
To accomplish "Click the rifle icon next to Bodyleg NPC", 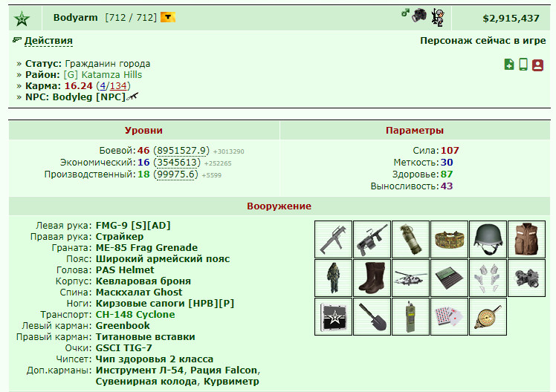I will tap(132, 96).
